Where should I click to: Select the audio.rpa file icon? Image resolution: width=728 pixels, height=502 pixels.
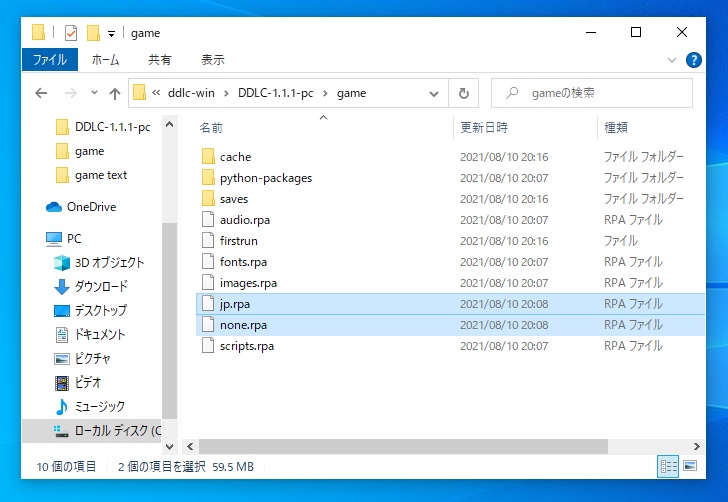pos(208,220)
